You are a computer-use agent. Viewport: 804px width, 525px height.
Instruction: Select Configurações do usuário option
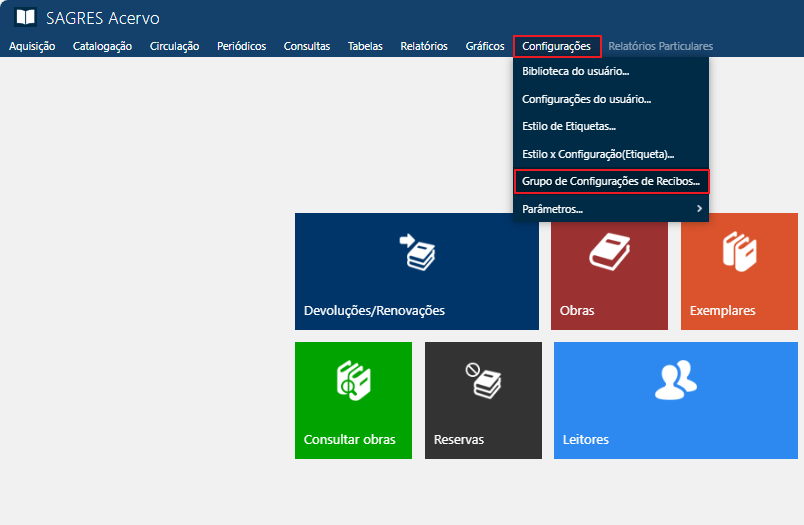coord(586,99)
